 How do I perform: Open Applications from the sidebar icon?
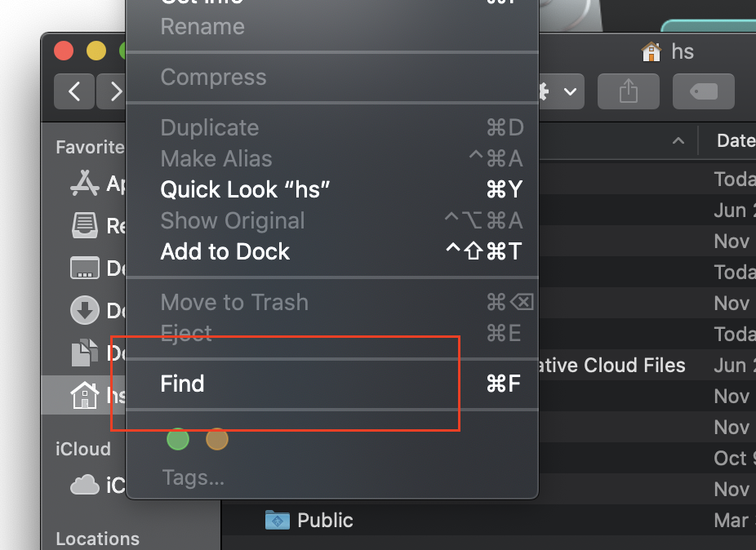(85, 184)
